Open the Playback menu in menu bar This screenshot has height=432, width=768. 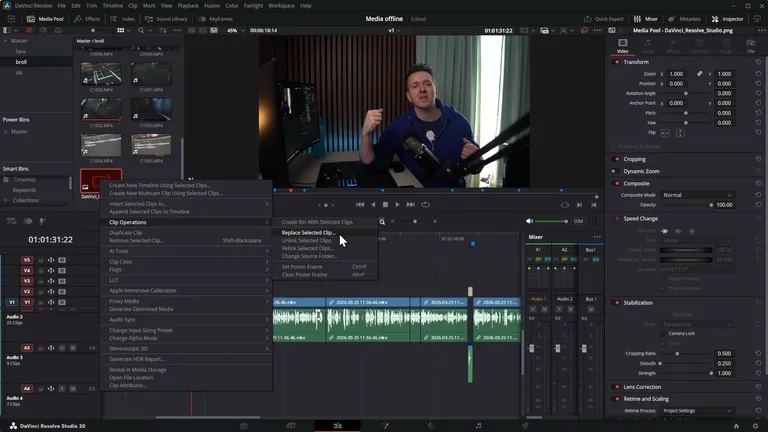point(188,6)
